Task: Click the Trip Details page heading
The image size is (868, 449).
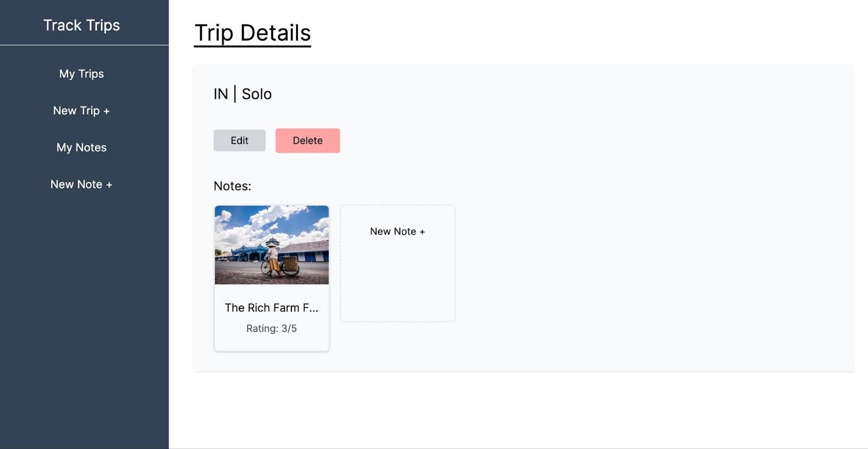Action: click(x=253, y=33)
